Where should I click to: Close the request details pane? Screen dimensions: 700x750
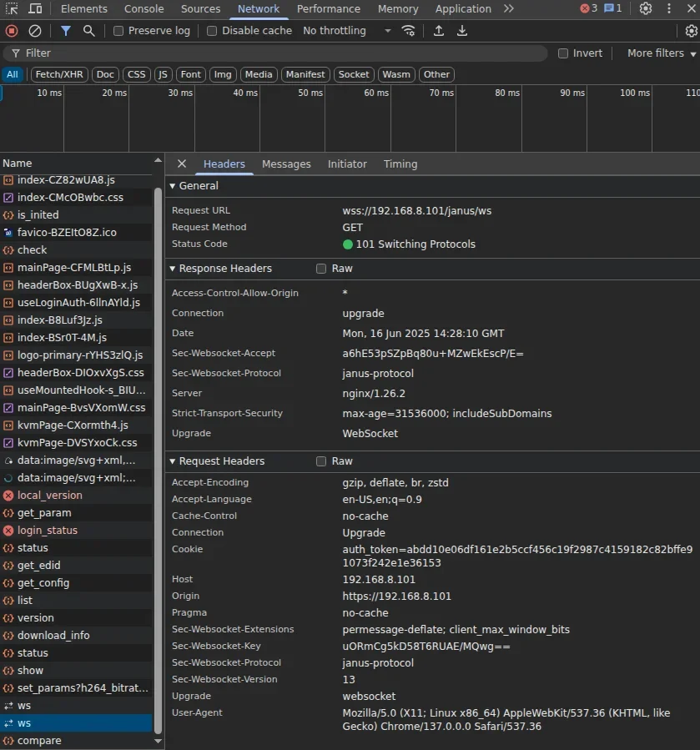182,164
